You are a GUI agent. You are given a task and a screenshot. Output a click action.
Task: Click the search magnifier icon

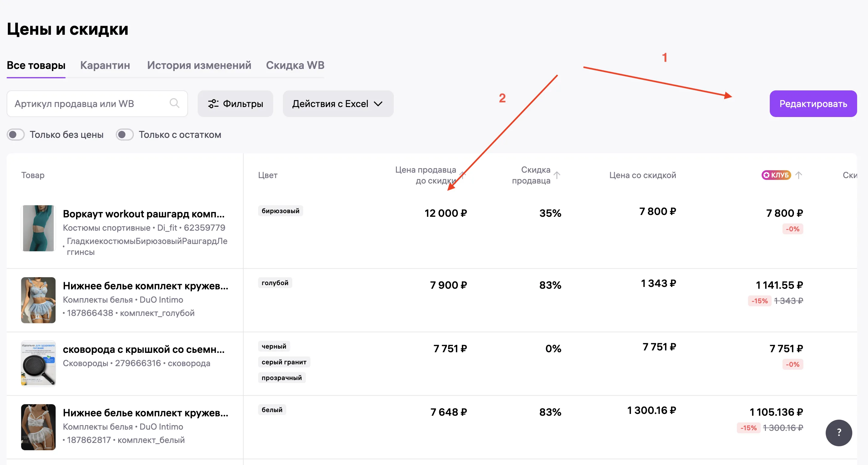[174, 103]
